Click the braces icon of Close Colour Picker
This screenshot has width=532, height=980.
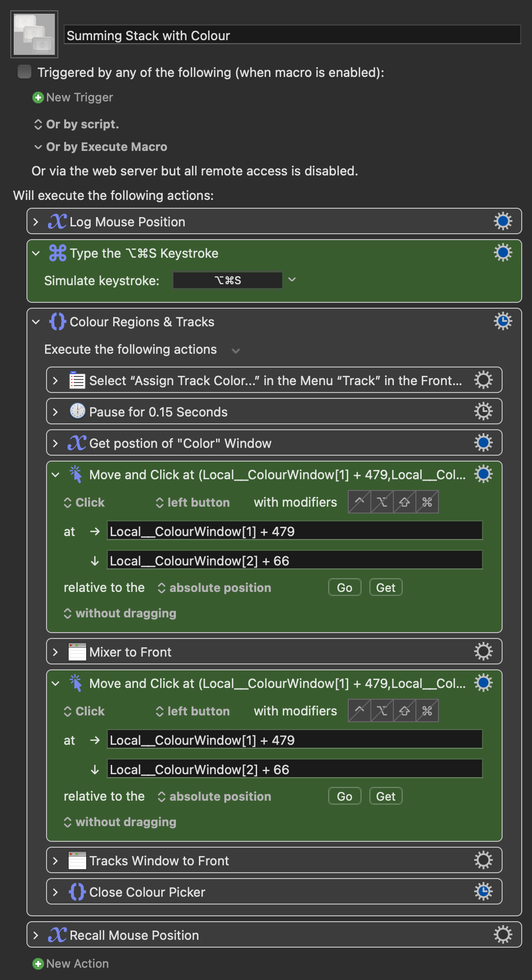77,892
